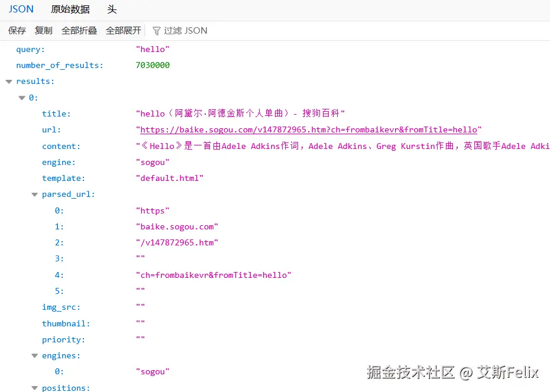Click the 保存 save button
Viewport: 550px width, 392px height.
click(x=17, y=31)
